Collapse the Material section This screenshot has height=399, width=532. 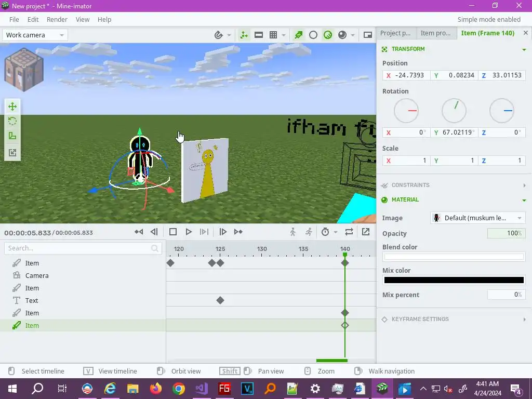point(524,200)
